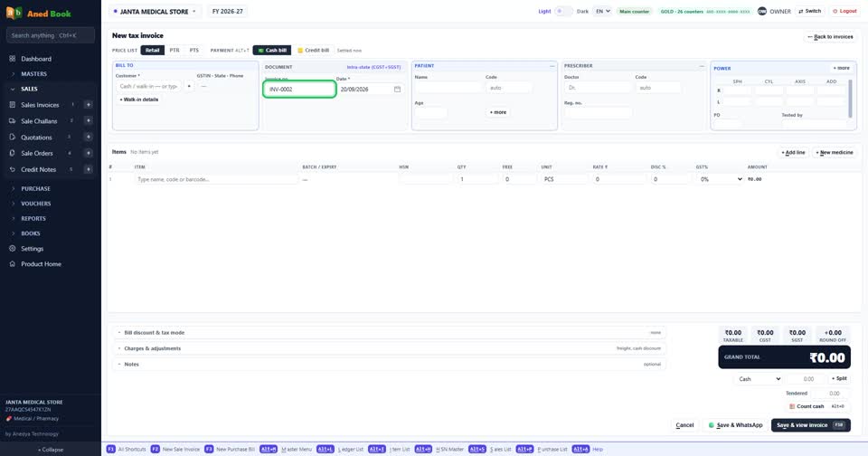868x456 pixels.
Task: Click the Aned Book logo icon
Action: [14, 13]
